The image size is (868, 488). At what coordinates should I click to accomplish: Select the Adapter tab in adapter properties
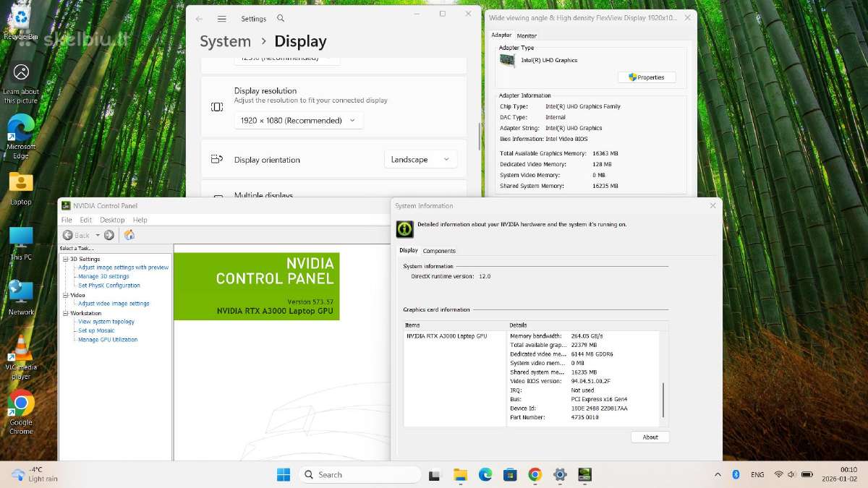(501, 35)
